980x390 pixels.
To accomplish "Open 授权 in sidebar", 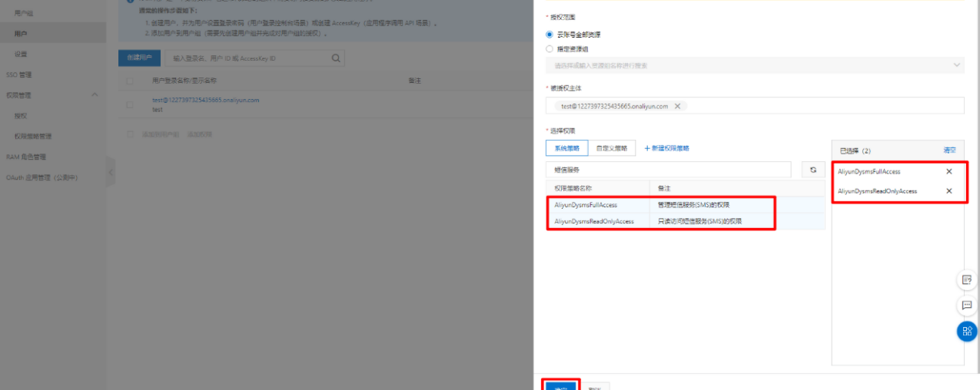I will (x=21, y=116).
